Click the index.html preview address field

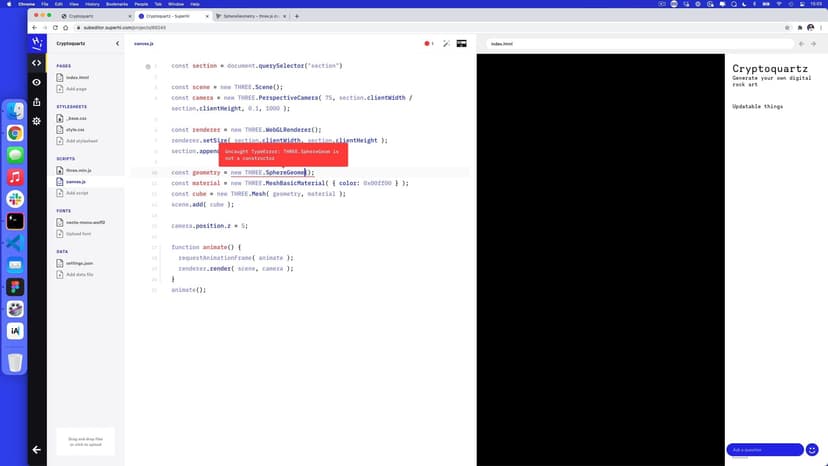pyautogui.click(x=639, y=44)
